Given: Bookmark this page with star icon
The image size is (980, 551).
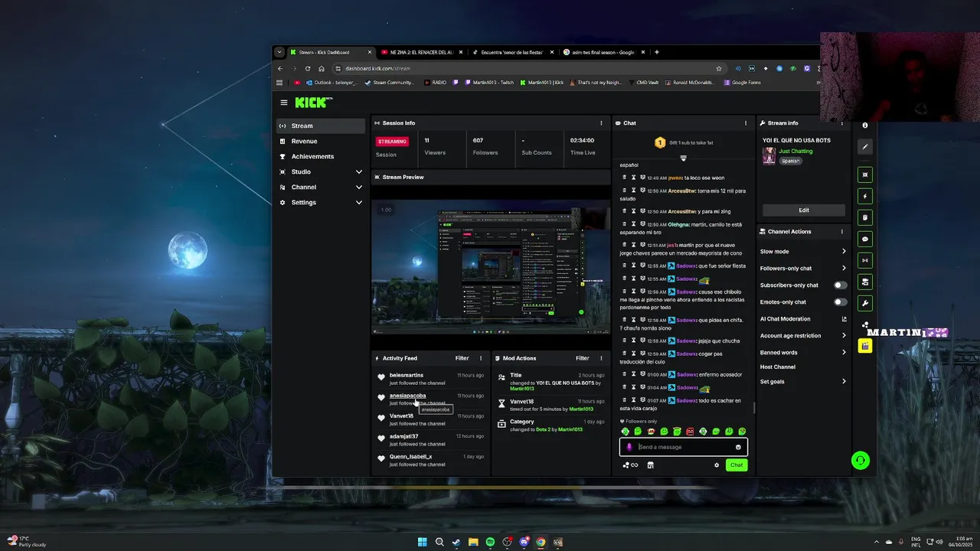Looking at the screenshot, I should click(718, 68).
